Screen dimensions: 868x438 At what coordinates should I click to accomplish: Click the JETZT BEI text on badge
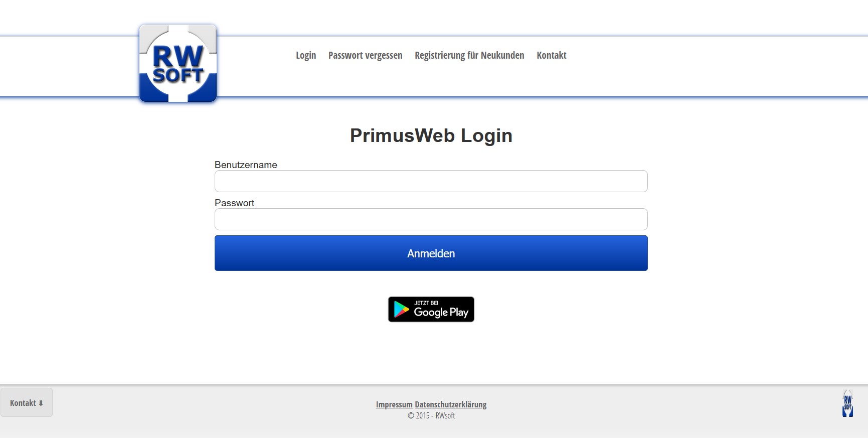tap(426, 303)
